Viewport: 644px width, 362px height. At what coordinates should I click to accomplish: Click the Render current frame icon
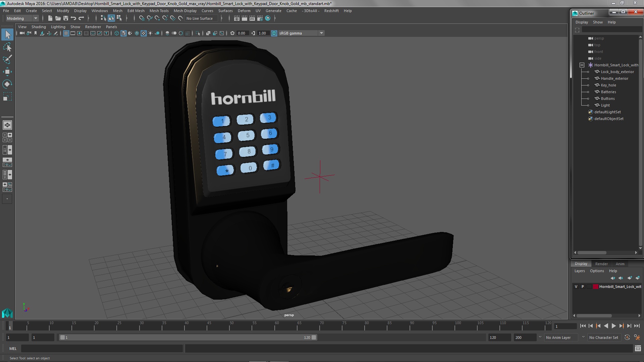point(245,18)
